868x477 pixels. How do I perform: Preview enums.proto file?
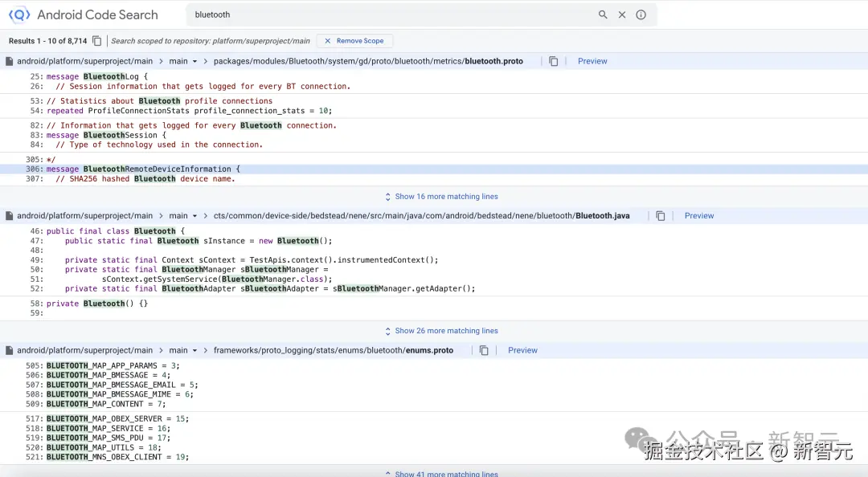(522, 350)
